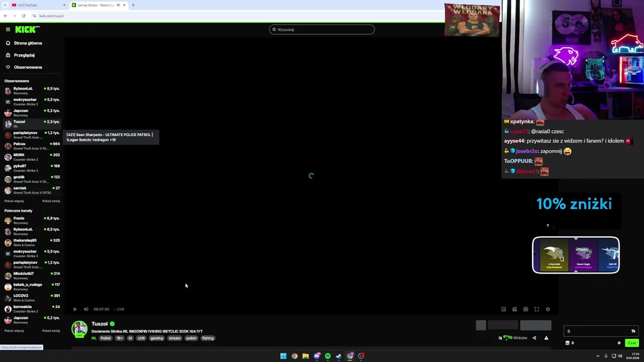Click the gaming stream tag
Screen dimensions: 644x362
tap(156, 338)
